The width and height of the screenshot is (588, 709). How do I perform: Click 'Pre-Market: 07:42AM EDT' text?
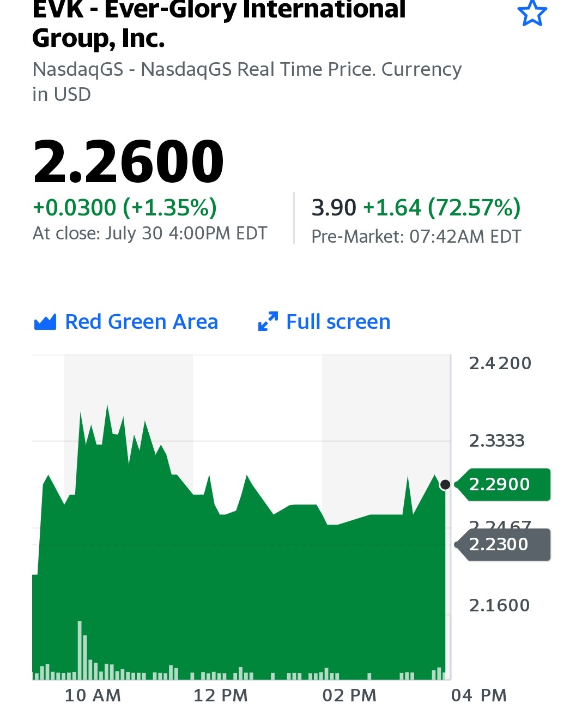click(x=416, y=237)
